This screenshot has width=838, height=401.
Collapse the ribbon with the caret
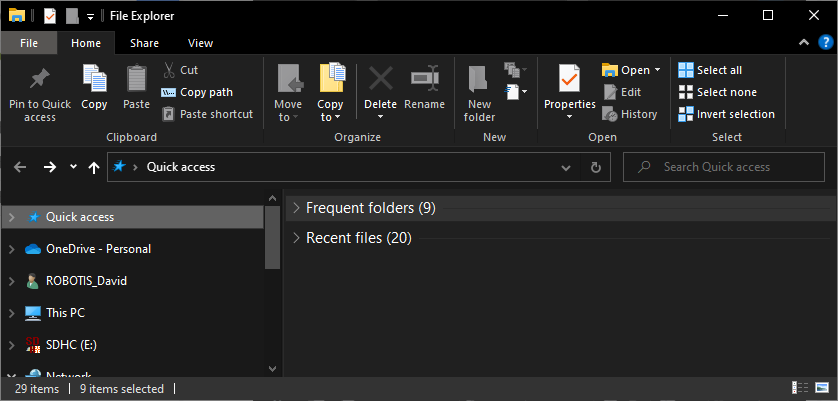(804, 43)
